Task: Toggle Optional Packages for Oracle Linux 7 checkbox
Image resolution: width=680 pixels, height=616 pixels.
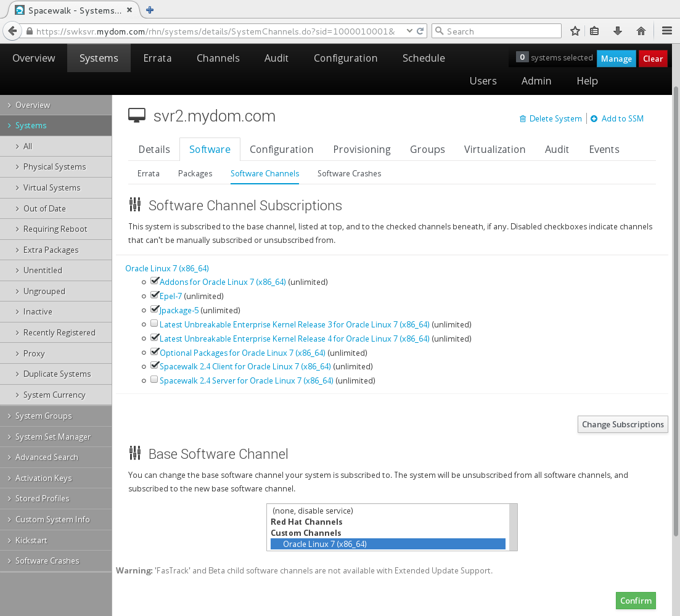Action: pyautogui.click(x=154, y=352)
